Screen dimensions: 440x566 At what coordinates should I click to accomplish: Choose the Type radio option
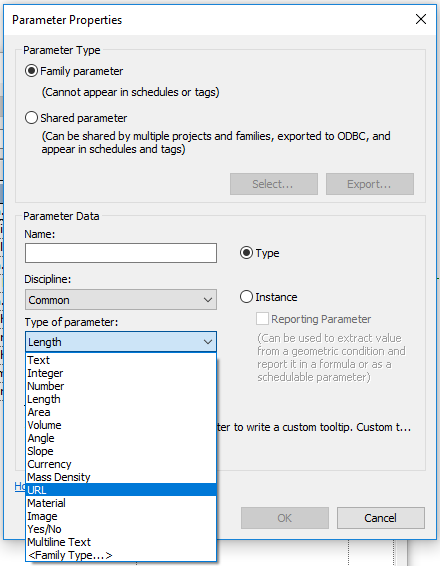click(x=246, y=253)
